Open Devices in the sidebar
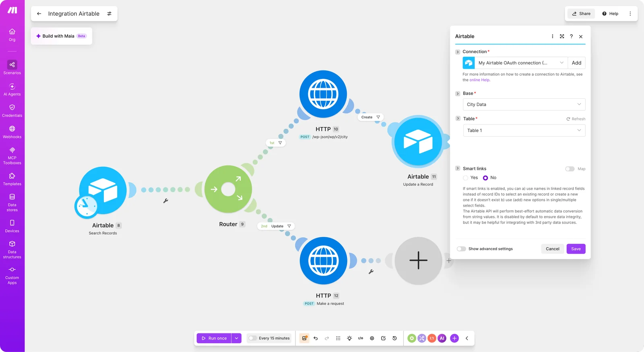The width and height of the screenshot is (644, 352). pyautogui.click(x=12, y=226)
